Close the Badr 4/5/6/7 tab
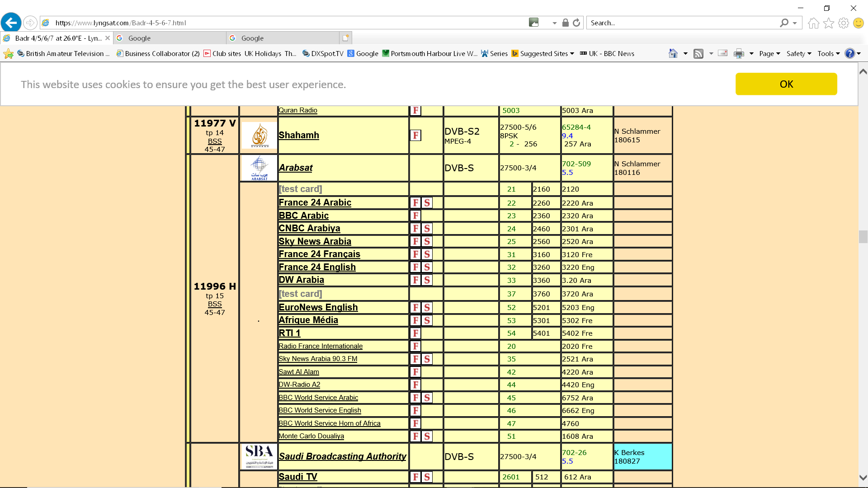 pos(108,38)
